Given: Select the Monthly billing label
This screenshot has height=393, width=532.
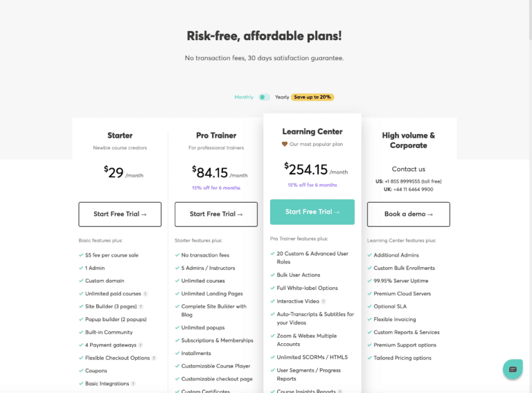Looking at the screenshot, I should tap(244, 98).
